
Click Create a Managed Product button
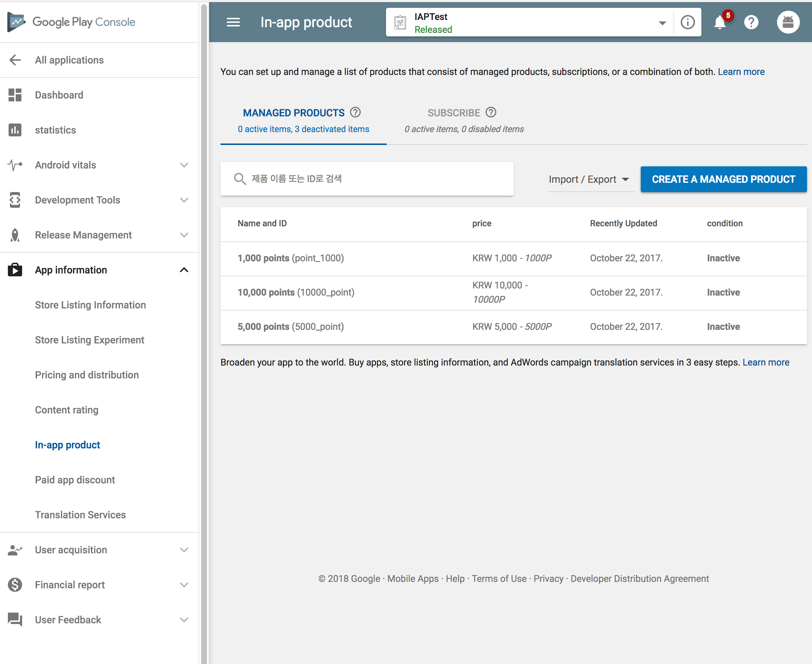coord(723,179)
